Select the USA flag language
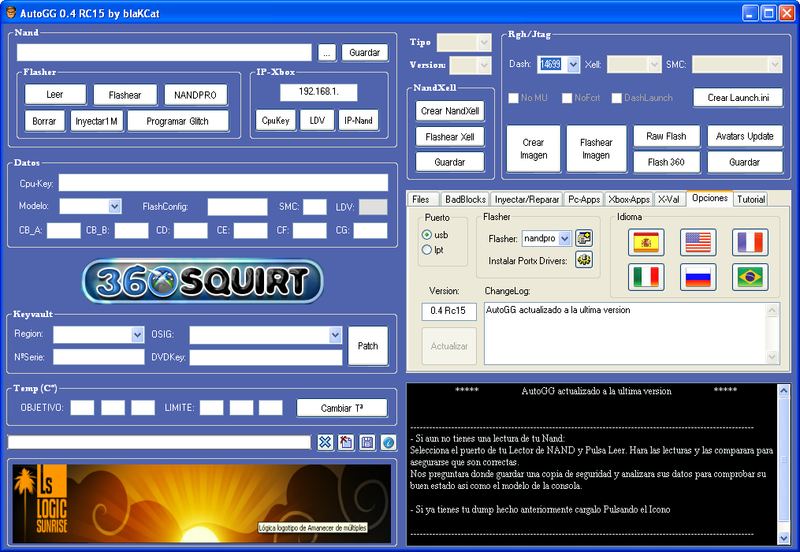Viewport: 800px width, 552px height. tap(698, 242)
